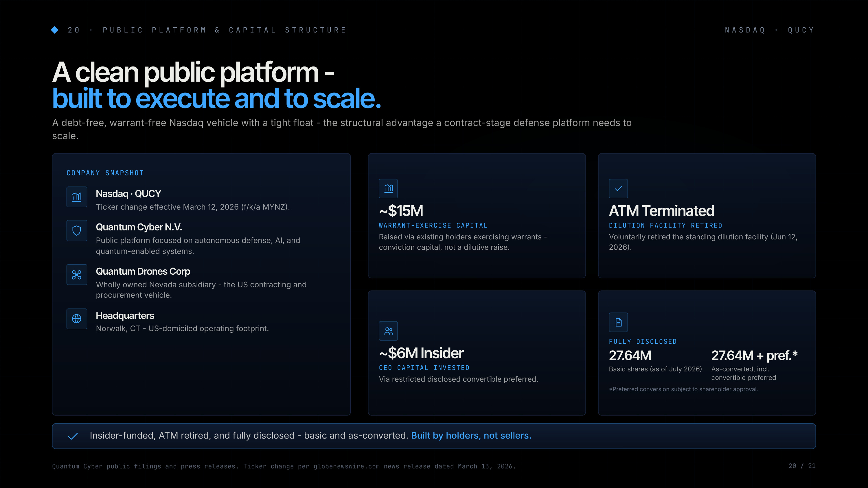This screenshot has height=488, width=868.
Task: Click the people icon above ~$6M Insider
Action: [x=389, y=331]
